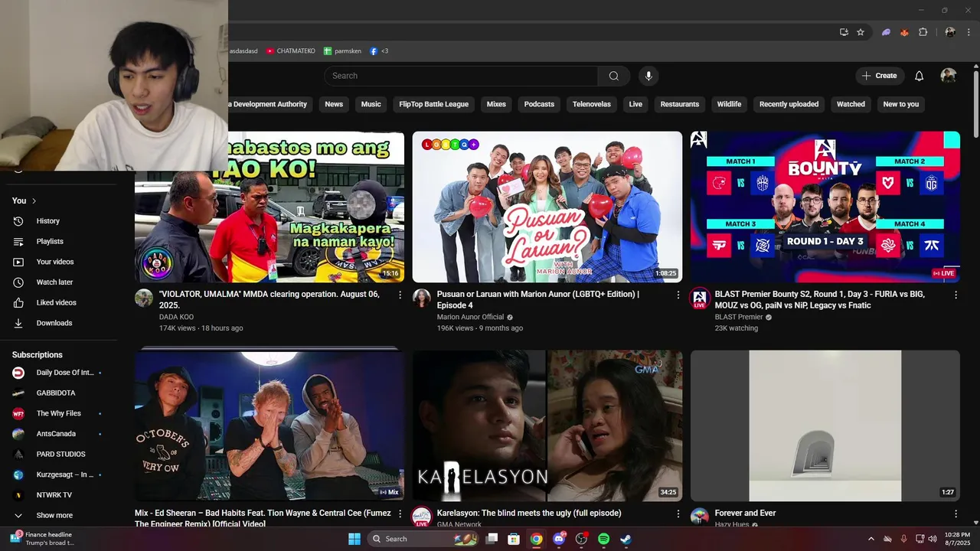The image size is (980, 551).
Task: Open YouTube notifications bell
Action: (920, 76)
